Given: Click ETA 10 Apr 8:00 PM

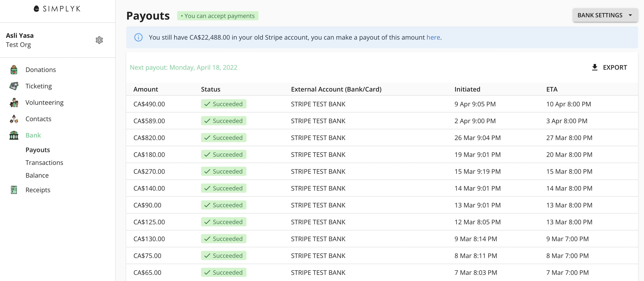Looking at the screenshot, I should click(568, 104).
